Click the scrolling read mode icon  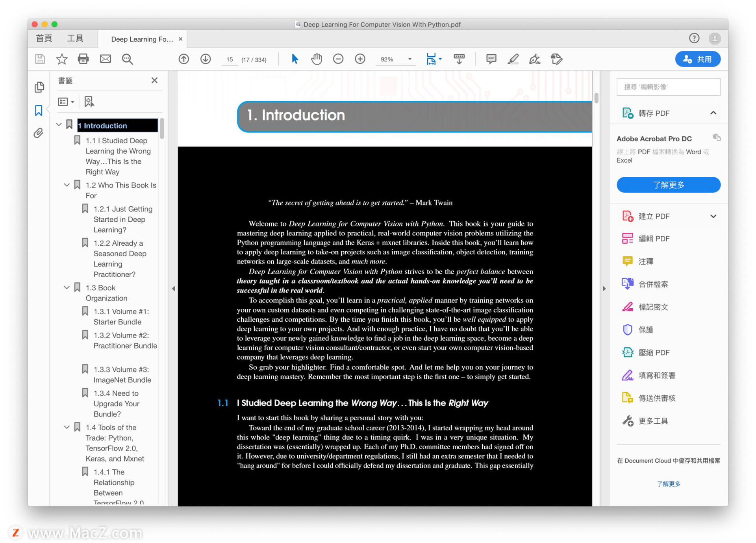click(x=459, y=59)
